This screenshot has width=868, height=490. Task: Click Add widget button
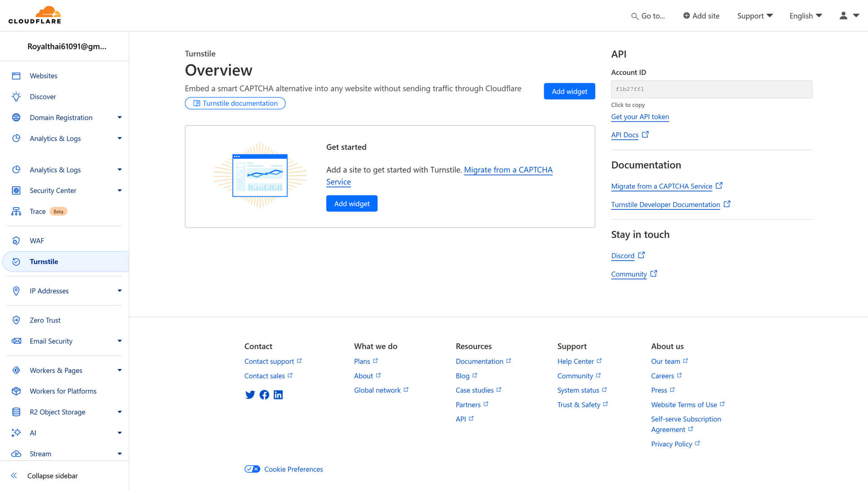coord(569,91)
